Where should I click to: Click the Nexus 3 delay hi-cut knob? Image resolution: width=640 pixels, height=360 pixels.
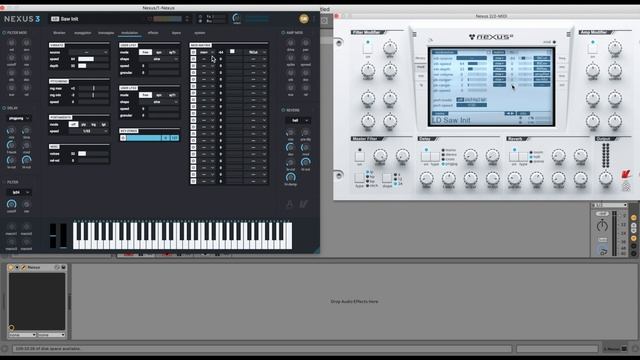tap(27, 160)
